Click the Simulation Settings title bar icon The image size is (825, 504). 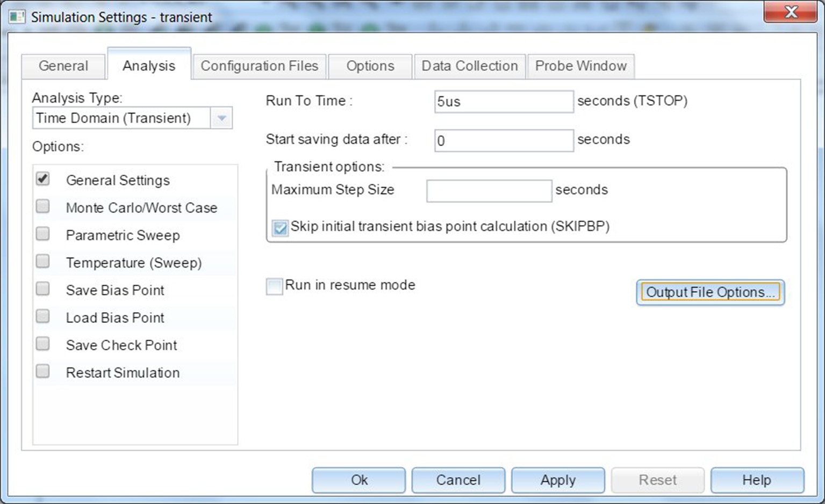17,17
